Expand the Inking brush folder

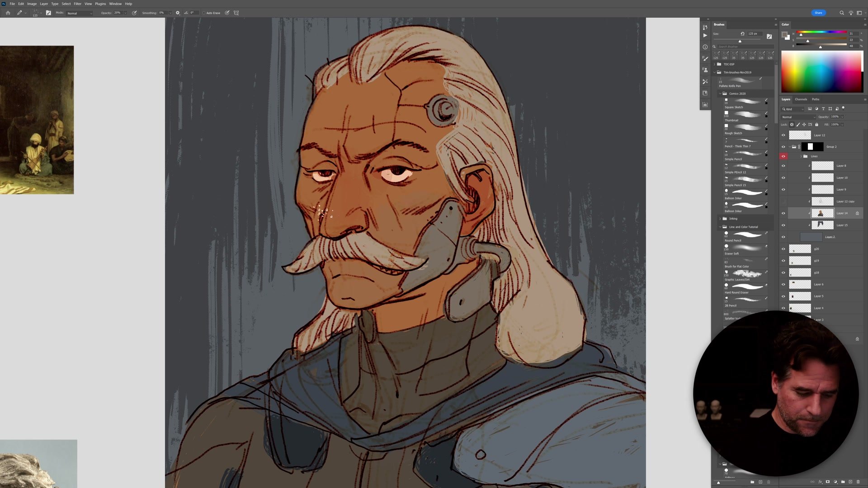[720, 219]
